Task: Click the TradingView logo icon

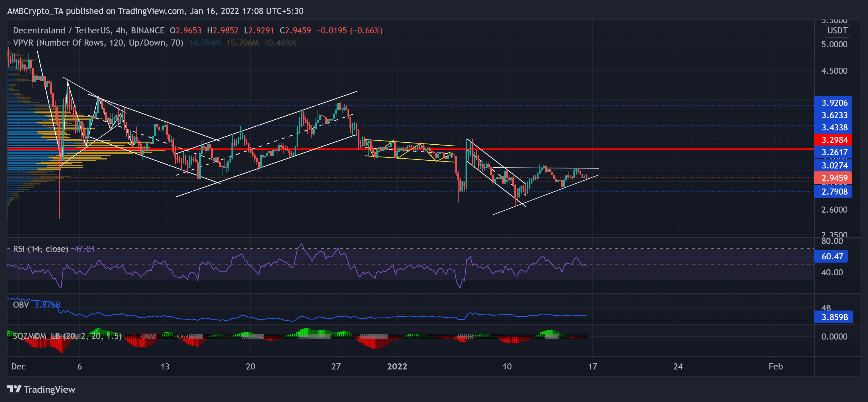Action: pyautogui.click(x=14, y=389)
